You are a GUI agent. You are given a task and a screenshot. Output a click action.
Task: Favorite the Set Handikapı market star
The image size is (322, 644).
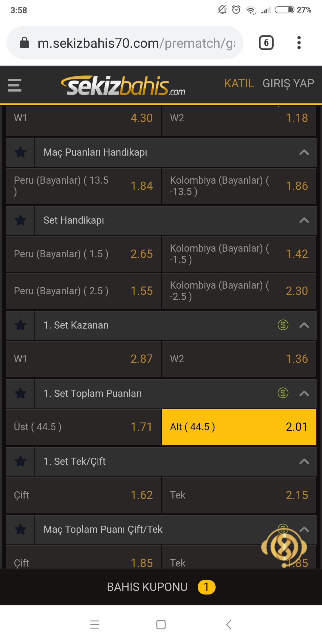(x=20, y=220)
